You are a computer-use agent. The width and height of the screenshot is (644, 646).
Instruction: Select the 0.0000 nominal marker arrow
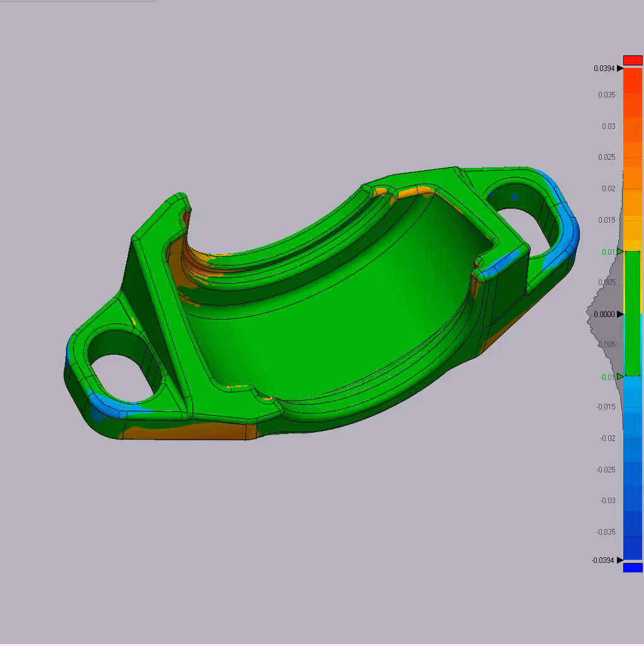[619, 315]
